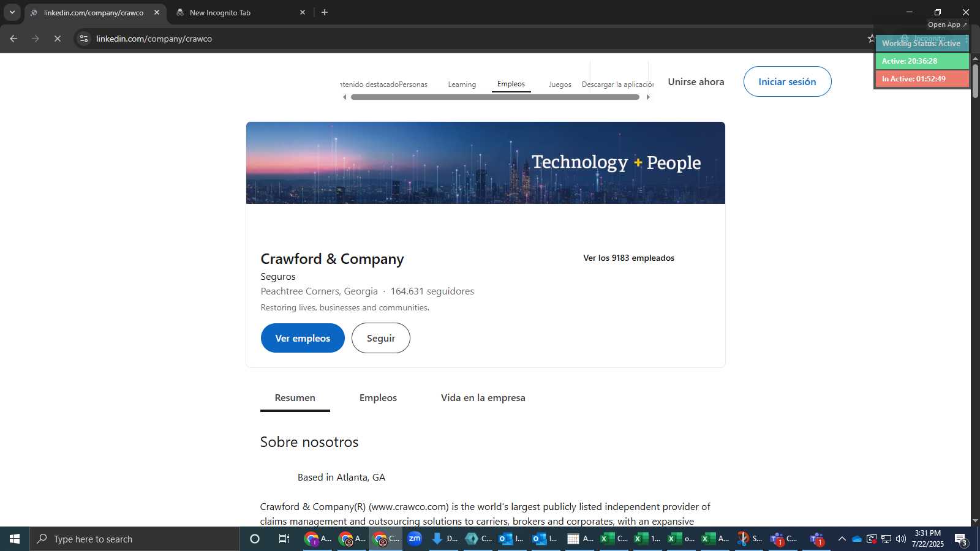The height and width of the screenshot is (551, 980).
Task: Open the Teams taskbar window labeled C...
Action: (783, 539)
